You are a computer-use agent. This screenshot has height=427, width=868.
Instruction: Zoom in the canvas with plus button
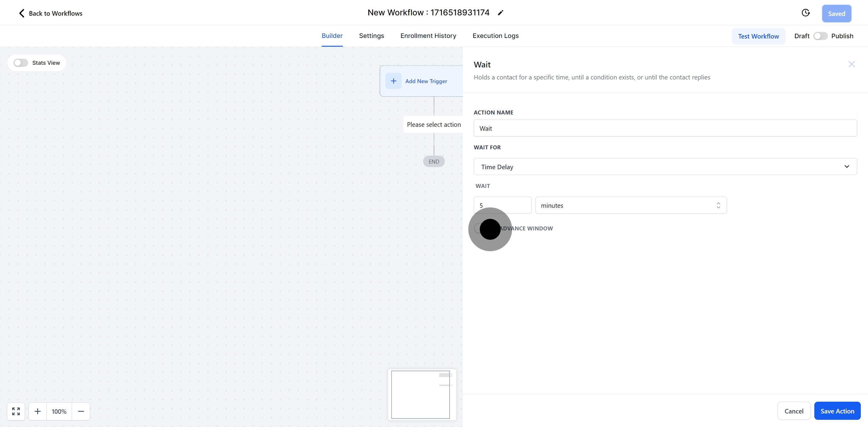click(x=38, y=411)
